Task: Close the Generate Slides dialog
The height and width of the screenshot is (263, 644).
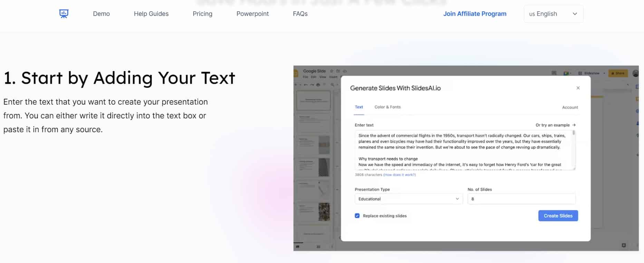Action: 578,88
